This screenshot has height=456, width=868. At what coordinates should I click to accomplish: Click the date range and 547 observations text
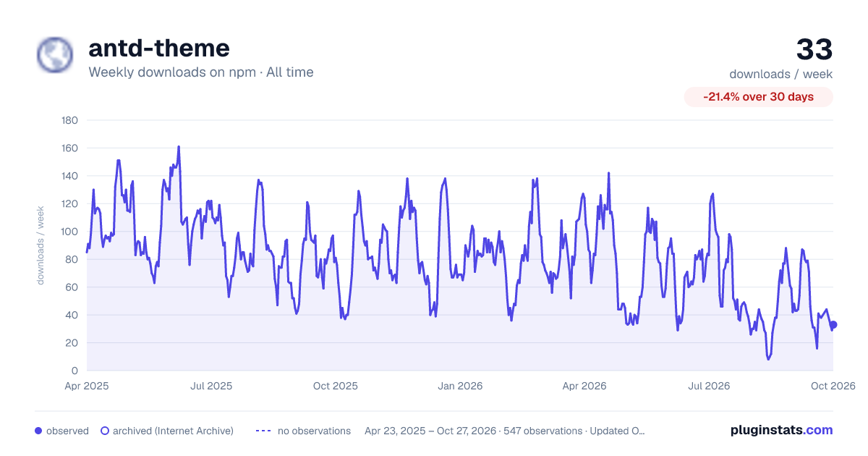point(504,431)
